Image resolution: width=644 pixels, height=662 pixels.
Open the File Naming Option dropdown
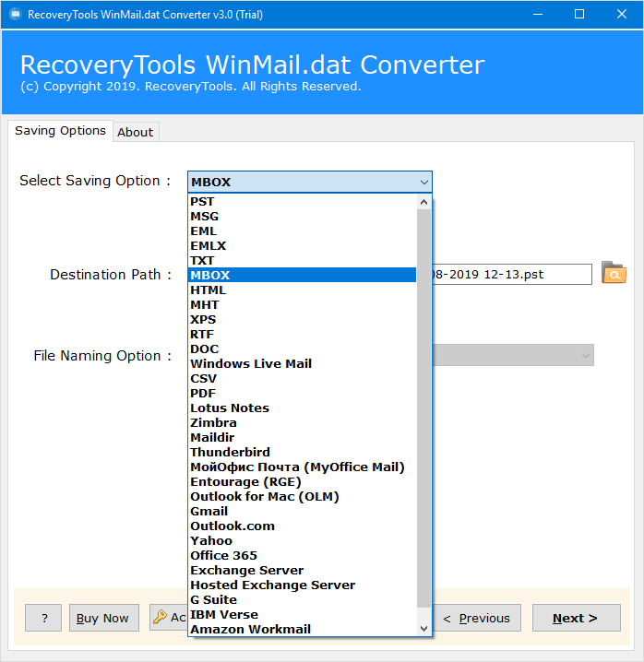pos(585,356)
